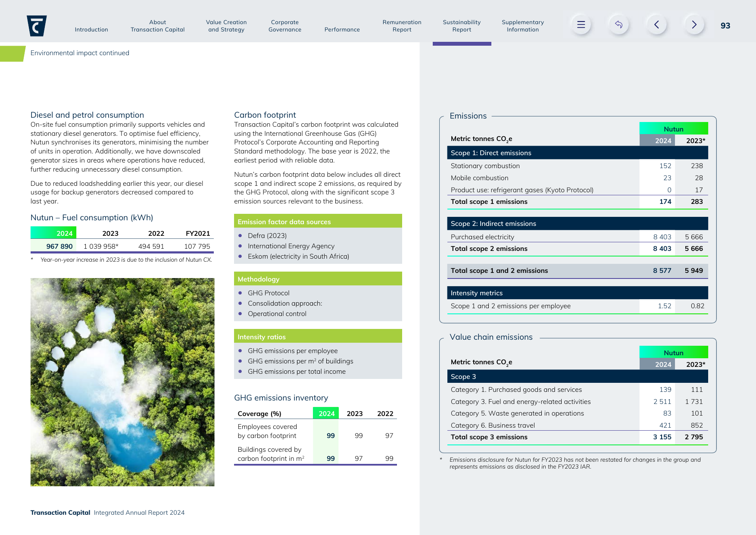The image size is (756, 535).
Task: Click the Value chain emissions title
Action: click(x=491, y=337)
